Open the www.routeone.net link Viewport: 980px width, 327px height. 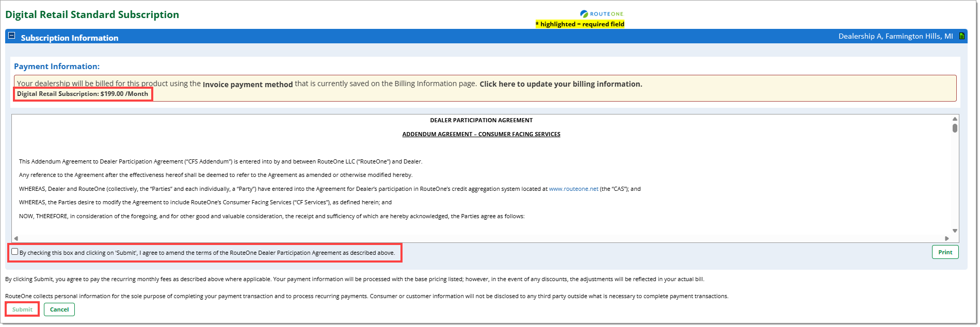[x=573, y=189]
